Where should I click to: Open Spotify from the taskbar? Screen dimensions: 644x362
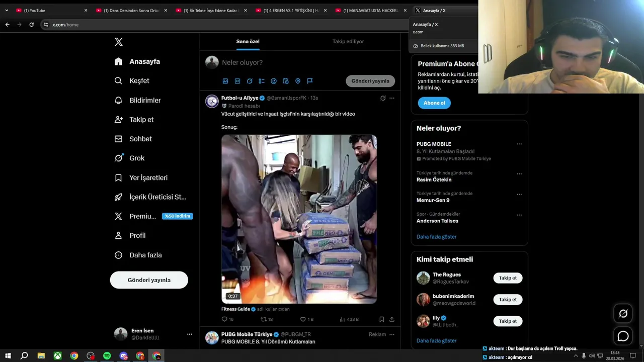click(x=107, y=356)
